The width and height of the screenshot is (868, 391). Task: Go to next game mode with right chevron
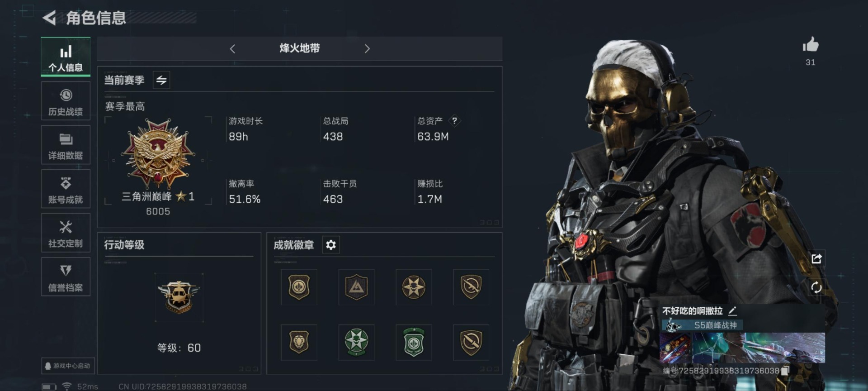(x=367, y=49)
